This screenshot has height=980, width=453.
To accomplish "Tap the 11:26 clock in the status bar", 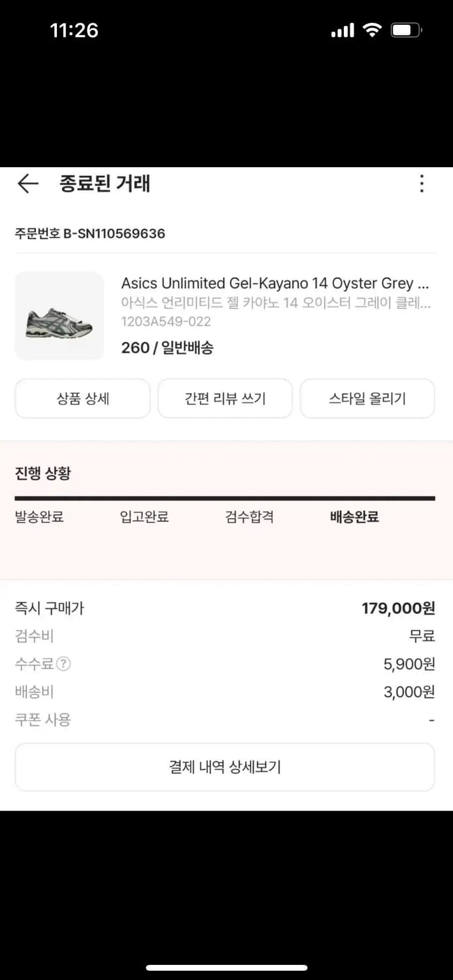I will point(74,30).
